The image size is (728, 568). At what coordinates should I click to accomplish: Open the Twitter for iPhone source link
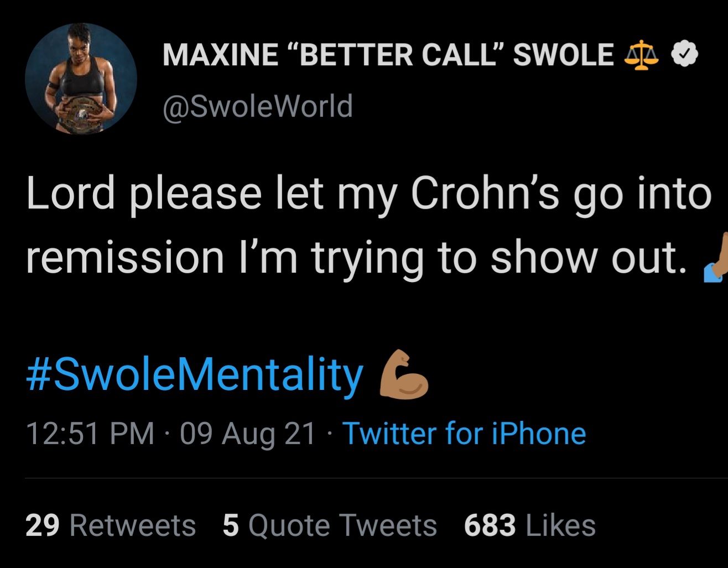[x=464, y=433]
